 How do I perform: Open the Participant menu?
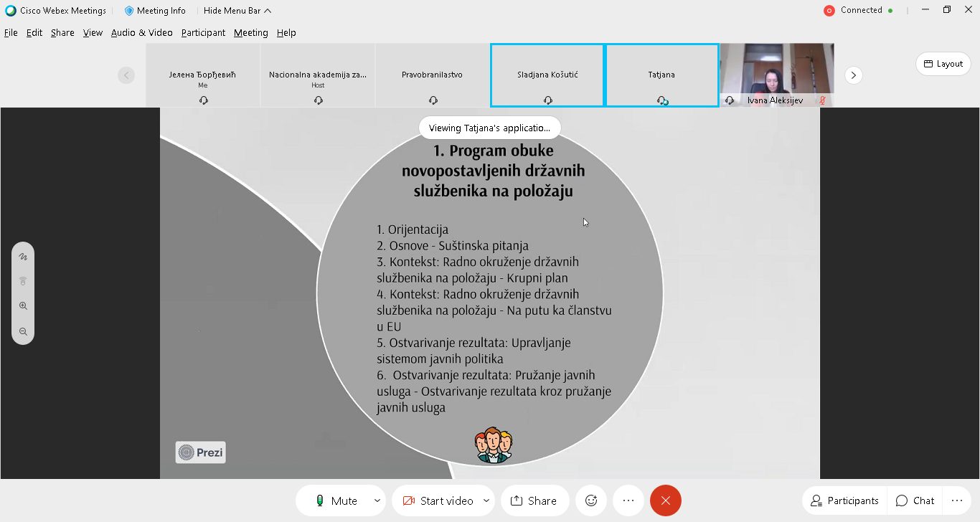(x=203, y=33)
